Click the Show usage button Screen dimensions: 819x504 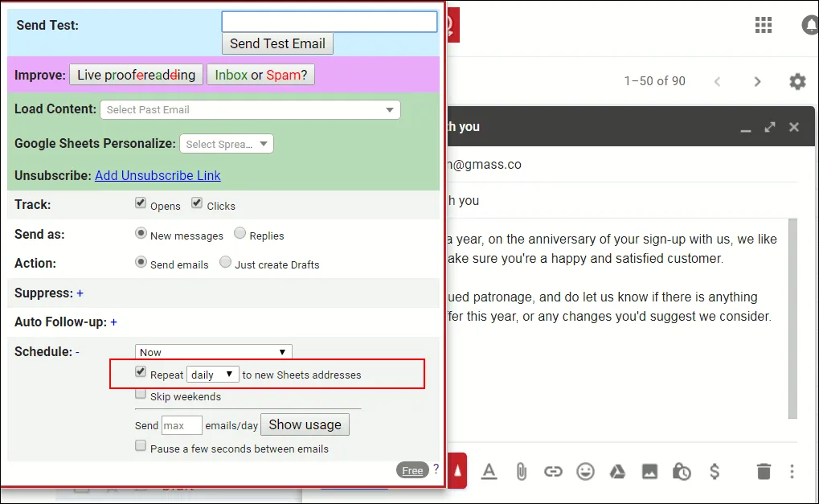pyautogui.click(x=305, y=424)
